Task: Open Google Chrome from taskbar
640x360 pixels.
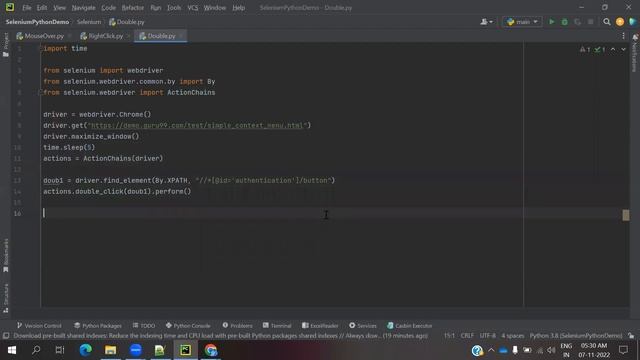Action: point(211,350)
